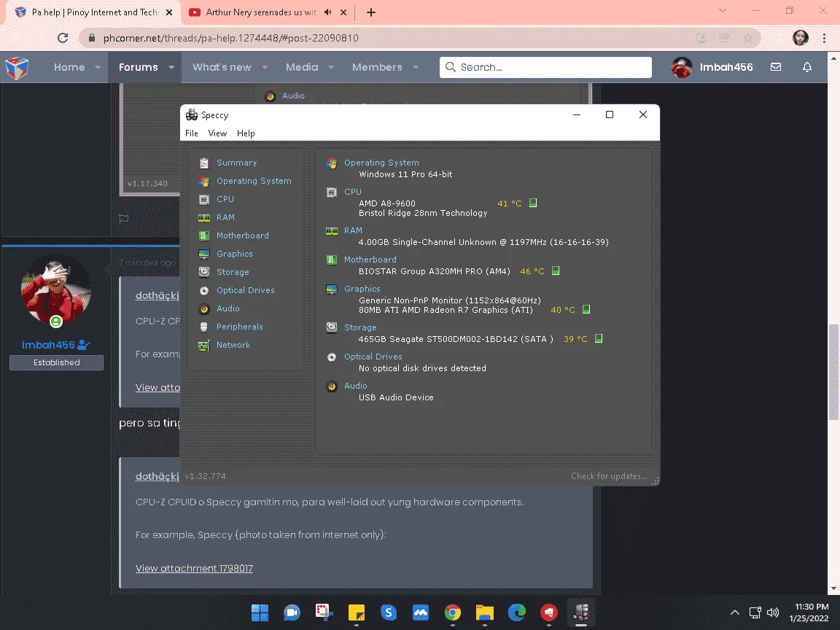The width and height of the screenshot is (840, 630).
Task: Click Check for updates link in Speccy
Action: [x=609, y=476]
